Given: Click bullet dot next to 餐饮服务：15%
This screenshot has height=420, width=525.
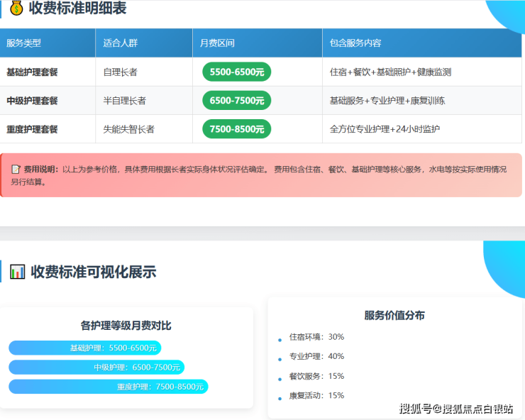Looking at the screenshot, I should click(x=280, y=379).
